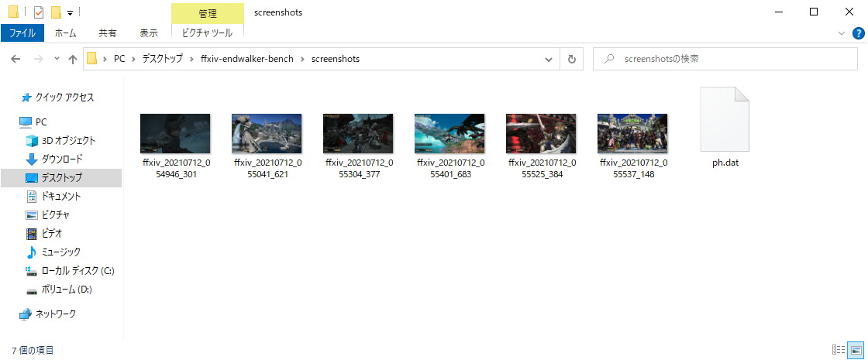Screen dimensions: 868x360
Task: Switch to large thumbnails view in status bar
Action: [856, 350]
